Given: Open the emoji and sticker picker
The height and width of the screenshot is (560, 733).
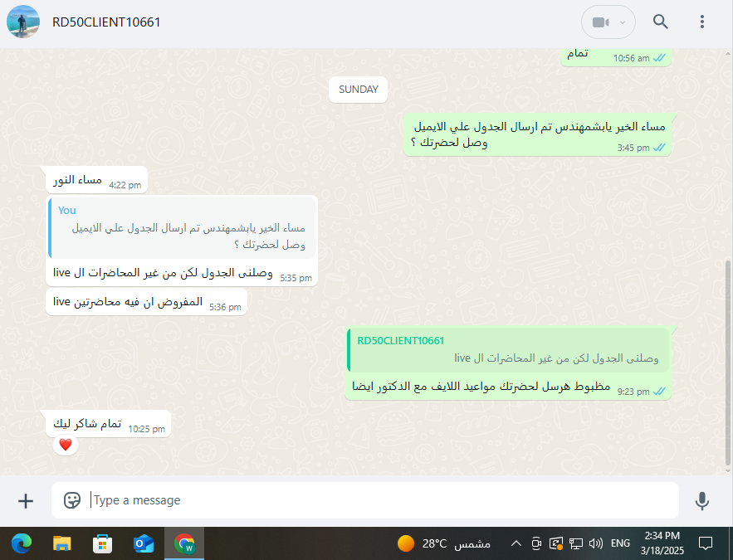Looking at the screenshot, I should pos(72,500).
